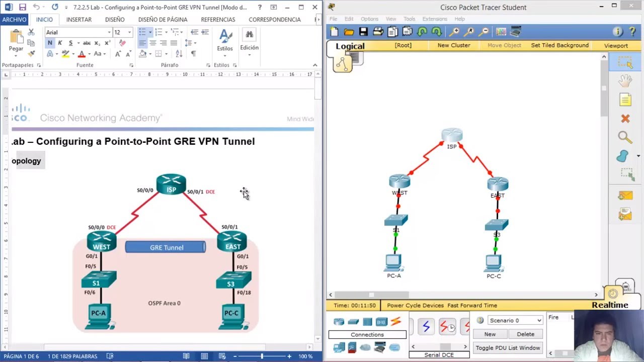Justify text alignment in Word
The width and height of the screenshot is (644, 362).
tap(174, 43)
